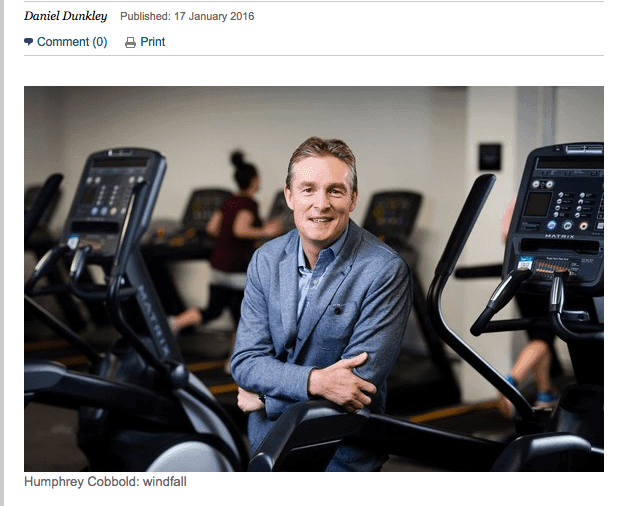The width and height of the screenshot is (631, 506).
Task: Click the man's folded hands on the machine
Action: point(342,384)
